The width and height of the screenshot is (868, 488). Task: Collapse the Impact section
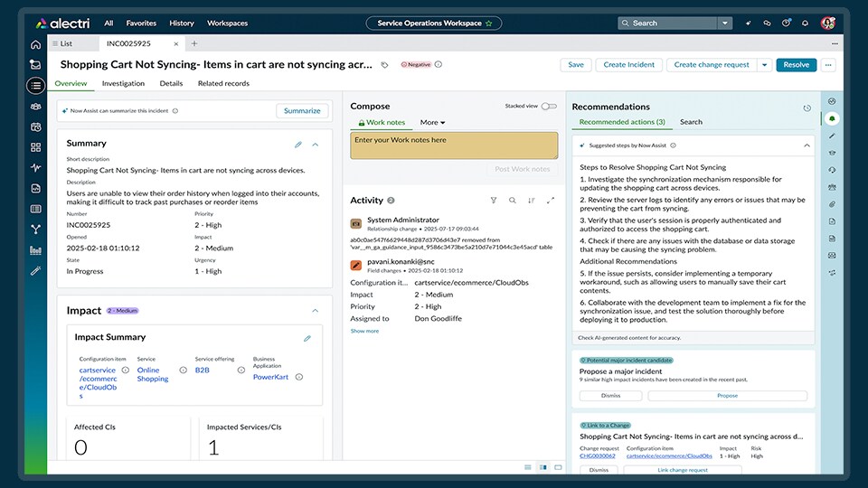pyautogui.click(x=316, y=311)
